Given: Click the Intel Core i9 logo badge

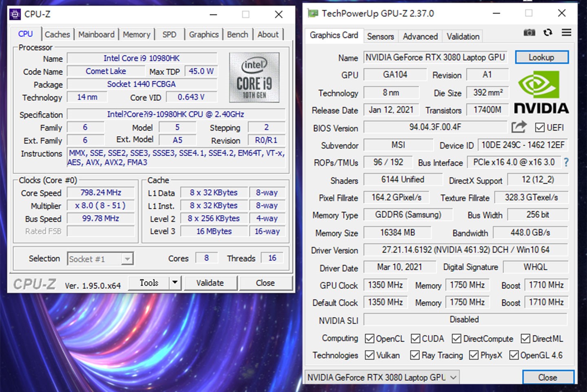Looking at the screenshot, I should pos(254,77).
